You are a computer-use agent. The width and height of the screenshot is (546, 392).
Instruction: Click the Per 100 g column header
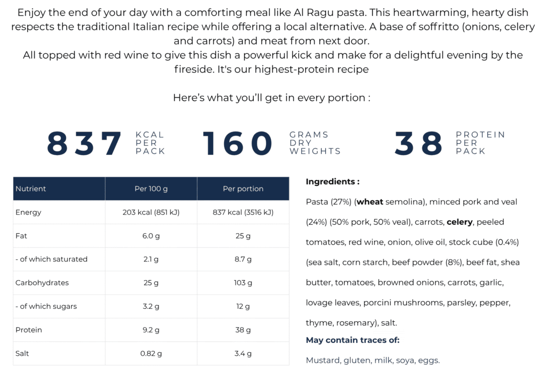[x=151, y=189]
